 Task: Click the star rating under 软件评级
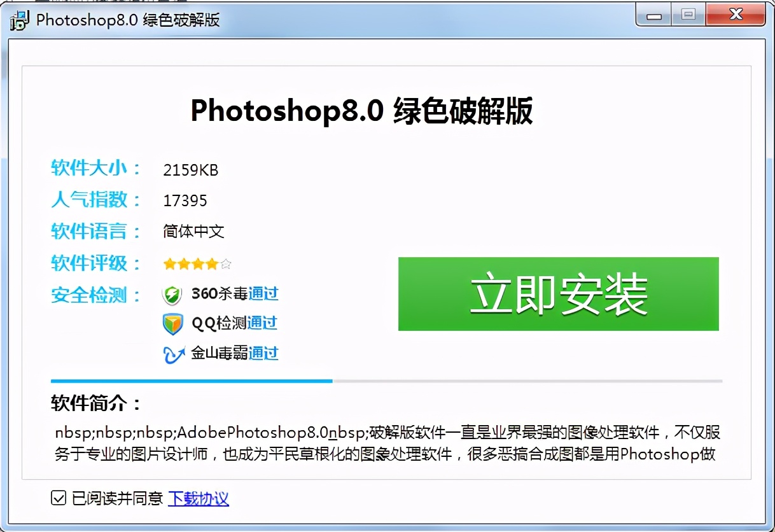(x=197, y=263)
